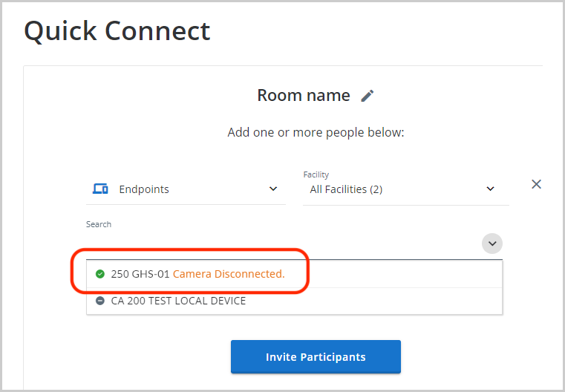Click the Add one or more people instruction
The height and width of the screenshot is (392, 565).
tap(316, 133)
